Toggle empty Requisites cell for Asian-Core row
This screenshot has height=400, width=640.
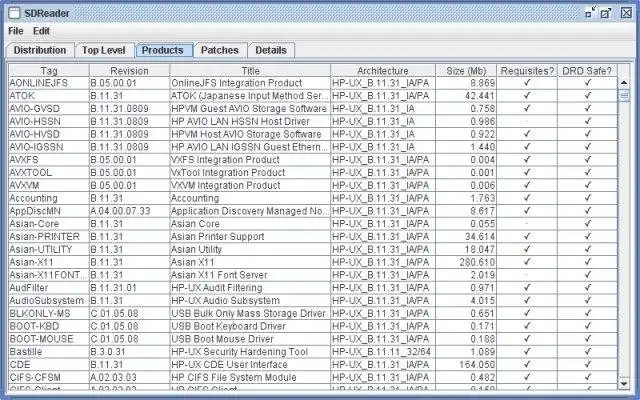point(527,224)
